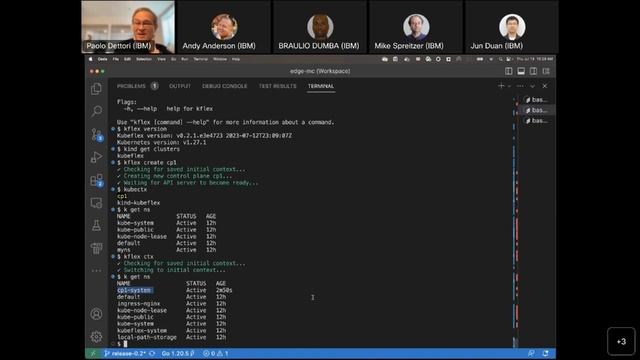
Task: Click the local-path-storage row in the terminal
Action: point(171,338)
